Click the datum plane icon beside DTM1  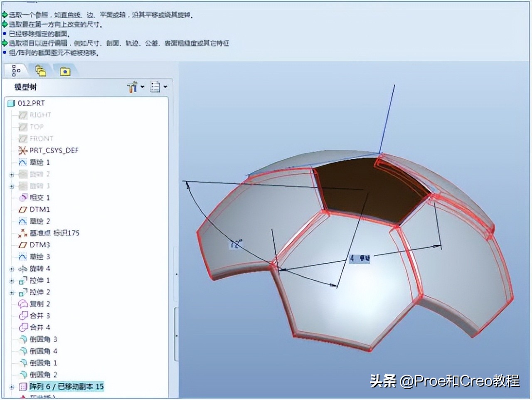point(23,210)
